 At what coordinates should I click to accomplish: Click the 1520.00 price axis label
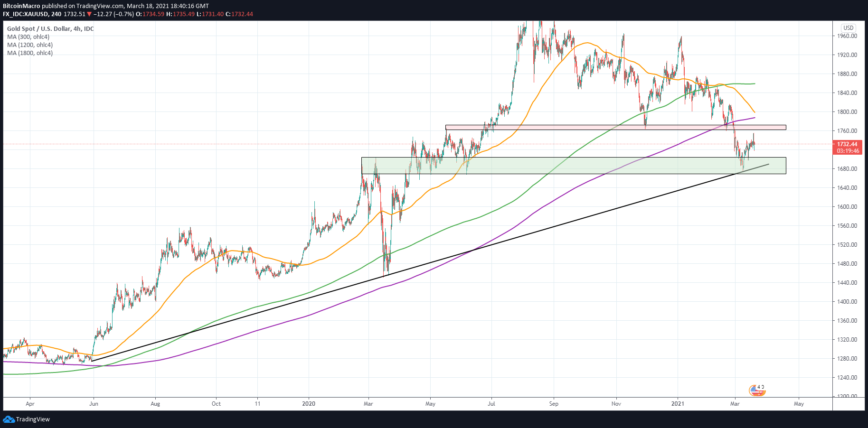847,245
